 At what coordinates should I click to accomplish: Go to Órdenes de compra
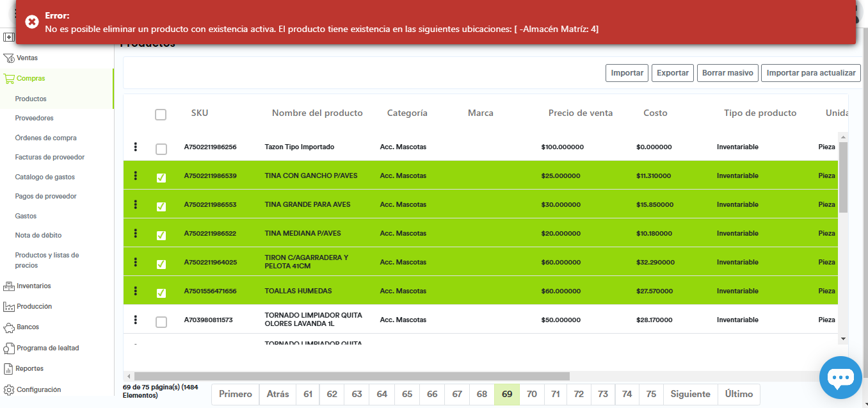[x=46, y=138]
